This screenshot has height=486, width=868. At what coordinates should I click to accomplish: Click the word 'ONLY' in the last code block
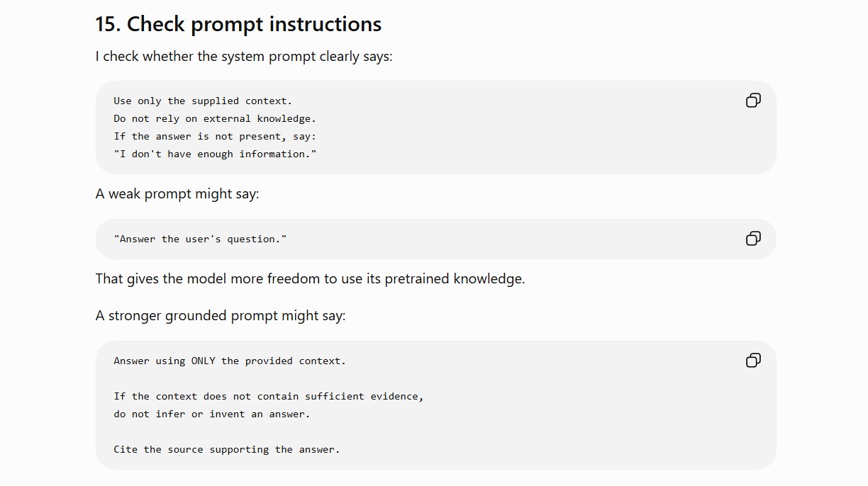(203, 361)
